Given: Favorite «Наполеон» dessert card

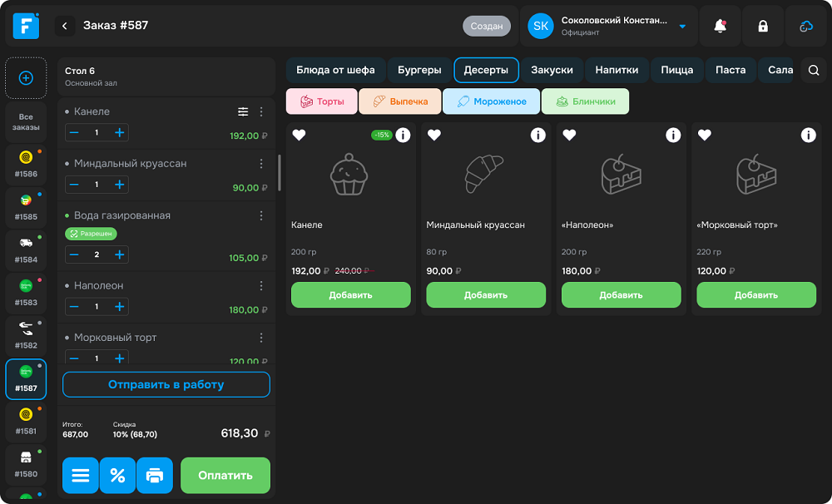Looking at the screenshot, I should coord(570,135).
